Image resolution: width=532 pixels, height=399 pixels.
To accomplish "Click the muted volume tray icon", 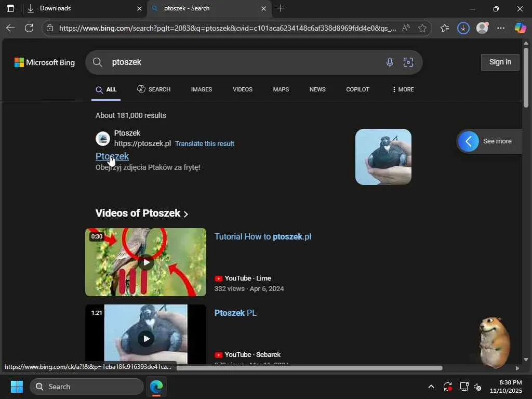I will [x=477, y=387].
